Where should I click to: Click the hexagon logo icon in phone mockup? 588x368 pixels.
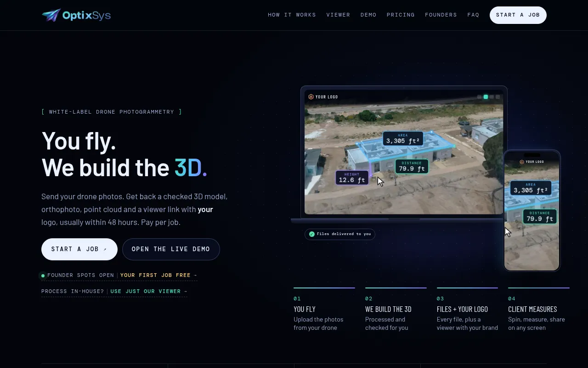click(x=522, y=162)
